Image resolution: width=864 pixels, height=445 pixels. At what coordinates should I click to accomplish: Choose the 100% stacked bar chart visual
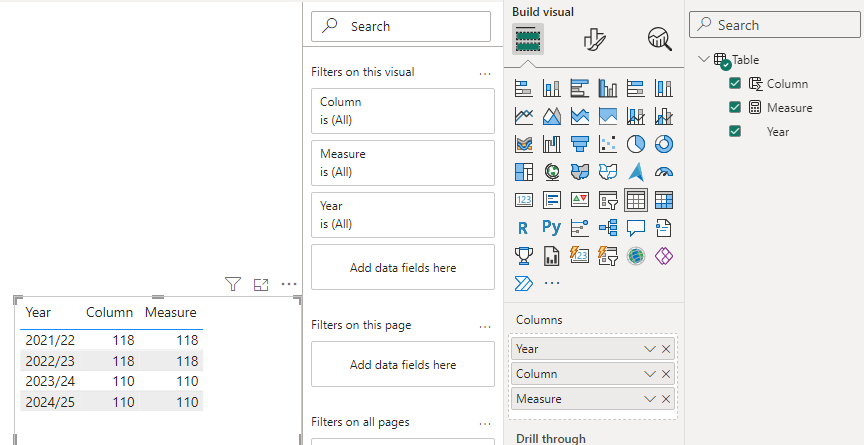pyautogui.click(x=636, y=88)
